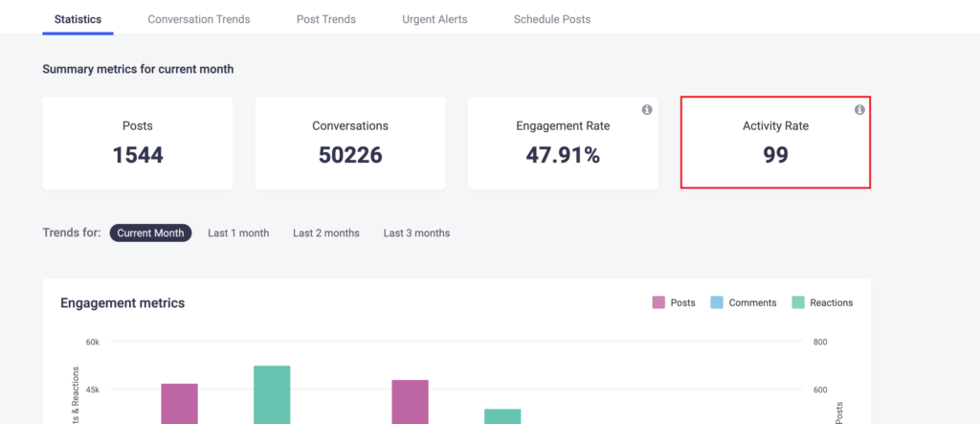Toggle the Posts legend swatch
This screenshot has height=424, width=980.
click(x=658, y=302)
